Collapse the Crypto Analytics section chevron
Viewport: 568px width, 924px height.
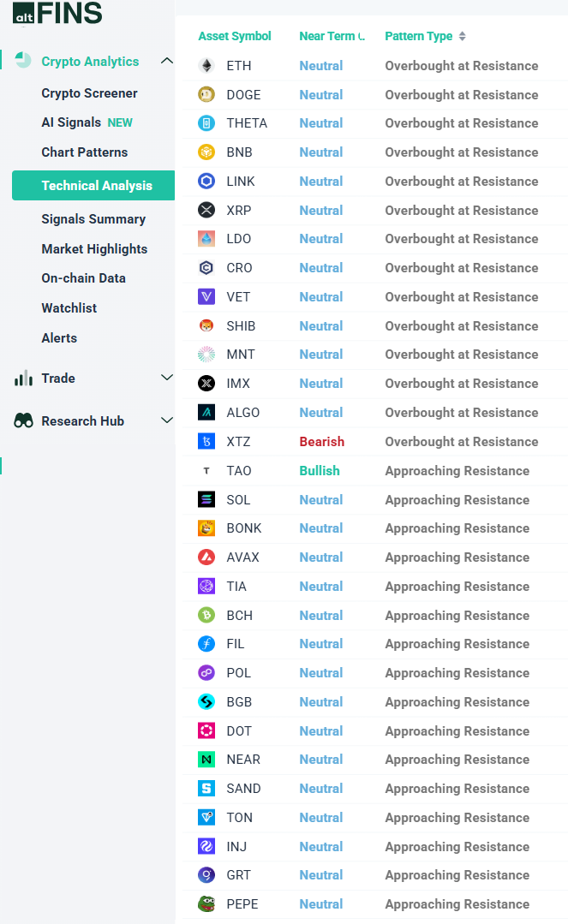pos(167,61)
